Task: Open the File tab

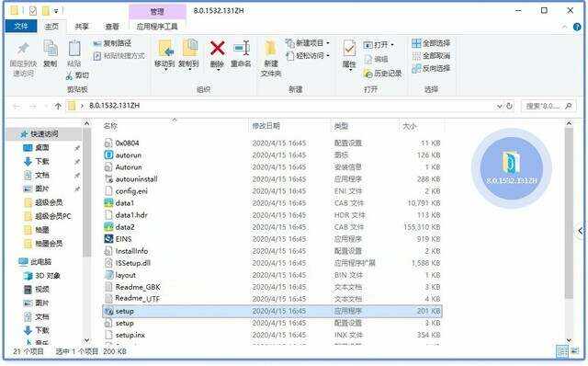Action: (x=21, y=26)
